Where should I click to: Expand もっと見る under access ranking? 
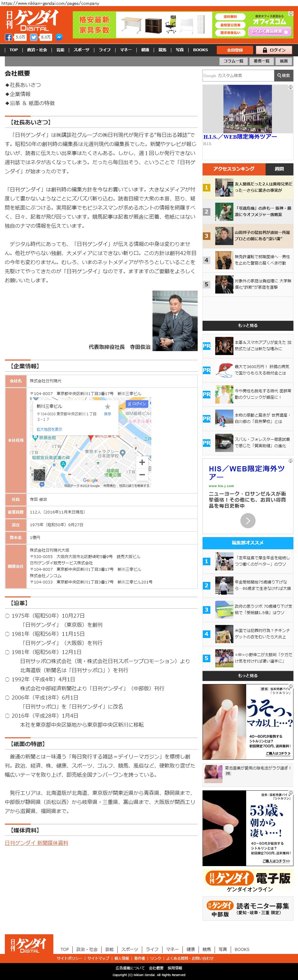[248, 325]
